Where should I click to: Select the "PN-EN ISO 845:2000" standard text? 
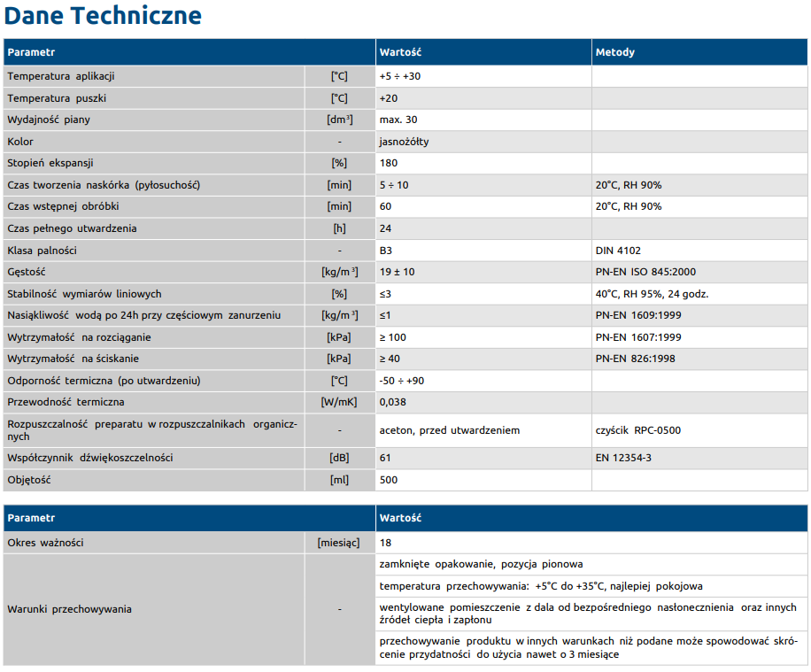pyautogui.click(x=645, y=272)
